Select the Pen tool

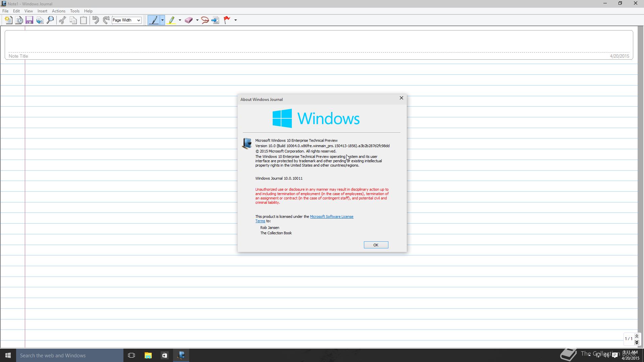pos(154,20)
